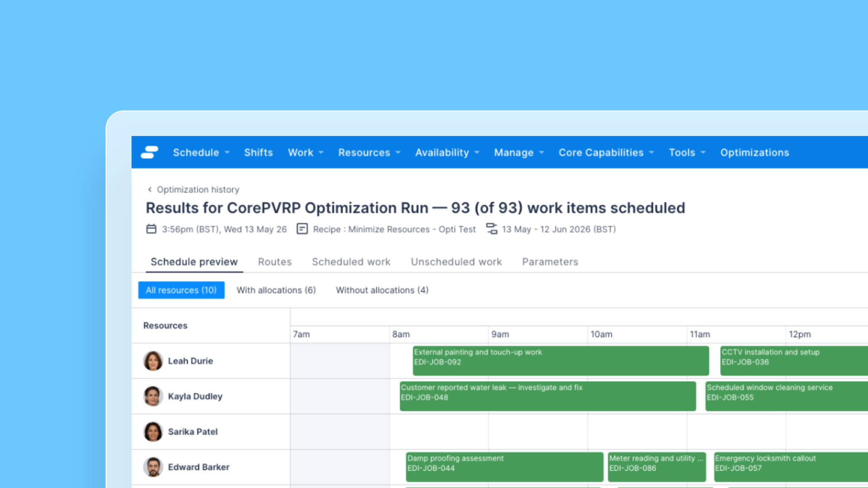Select Leah Durie's avatar
The height and width of the screenshot is (488, 868).
153,361
